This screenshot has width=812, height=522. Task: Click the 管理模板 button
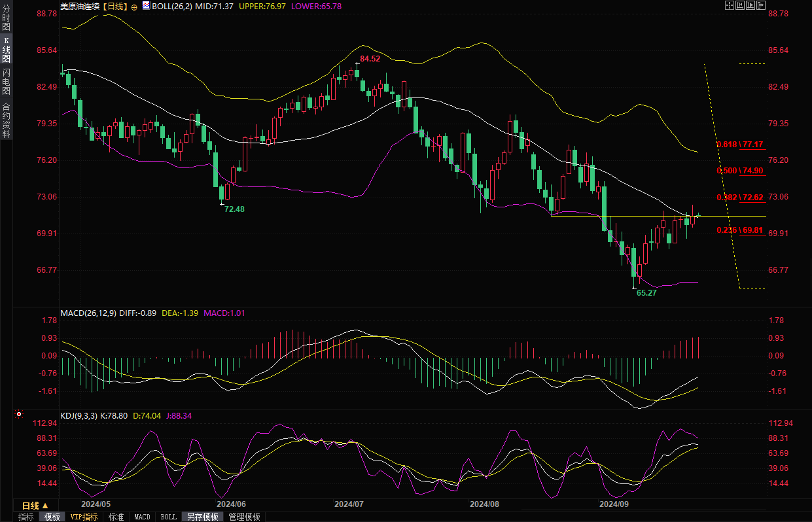[x=244, y=517]
